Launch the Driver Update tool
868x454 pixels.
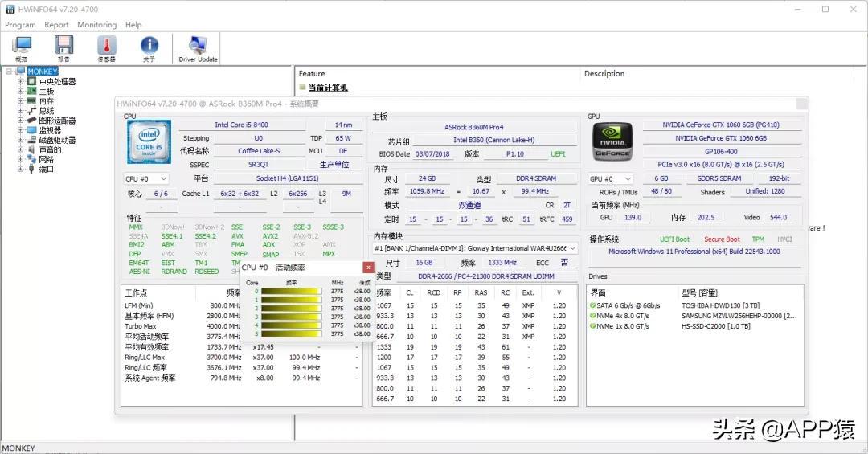click(x=198, y=47)
